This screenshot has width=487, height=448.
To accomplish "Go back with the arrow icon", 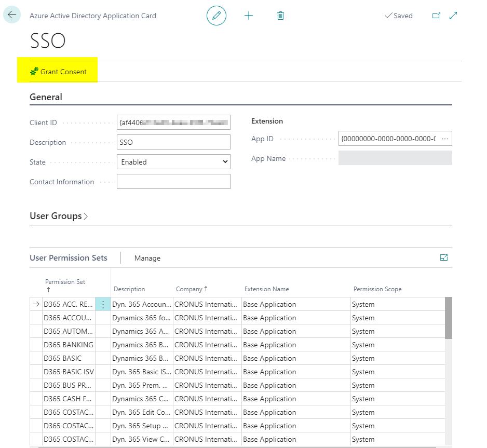I will click(x=12, y=15).
